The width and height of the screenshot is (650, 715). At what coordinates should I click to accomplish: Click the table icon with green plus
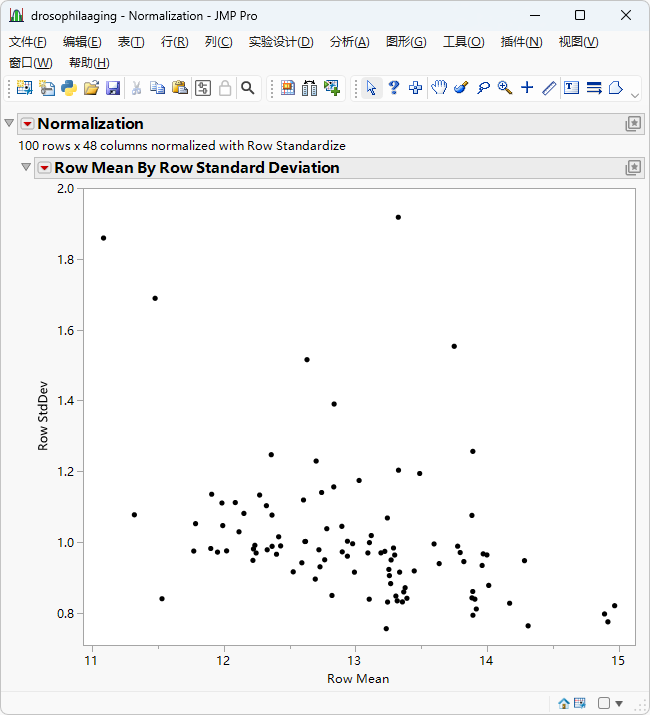tap(332, 88)
